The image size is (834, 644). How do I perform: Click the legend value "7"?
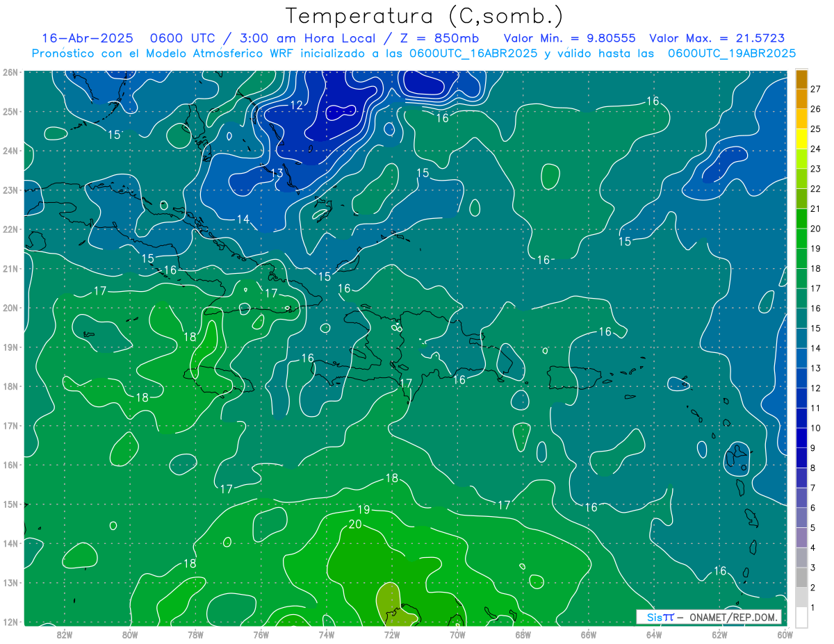(813, 488)
